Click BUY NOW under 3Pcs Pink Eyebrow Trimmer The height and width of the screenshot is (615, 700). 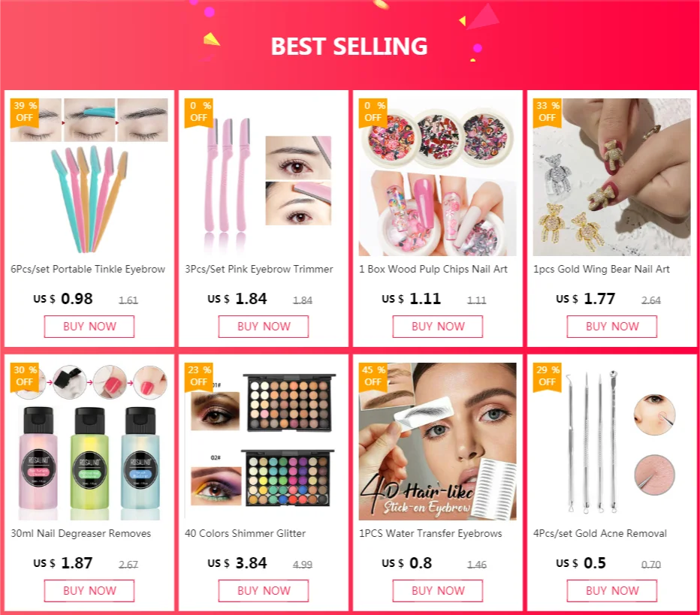click(x=264, y=327)
